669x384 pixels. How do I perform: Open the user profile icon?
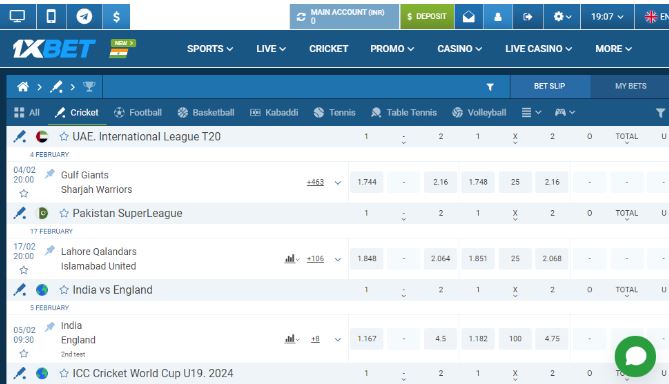[x=497, y=17]
